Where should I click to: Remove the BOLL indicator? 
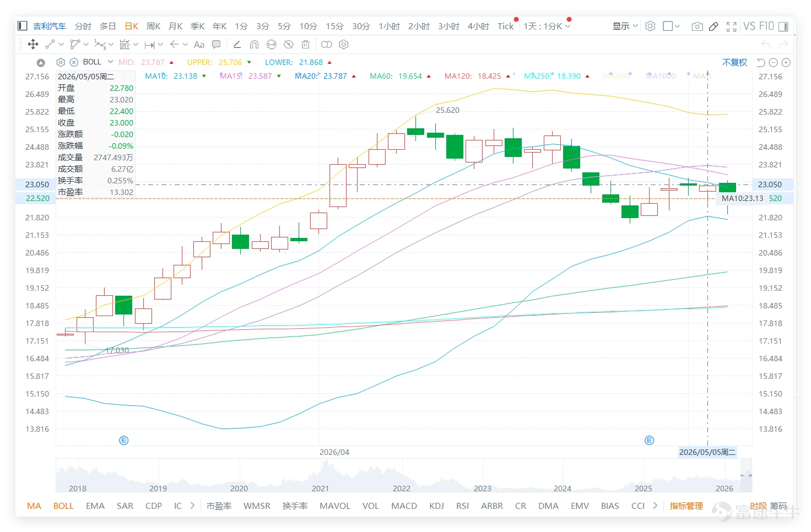click(74, 62)
